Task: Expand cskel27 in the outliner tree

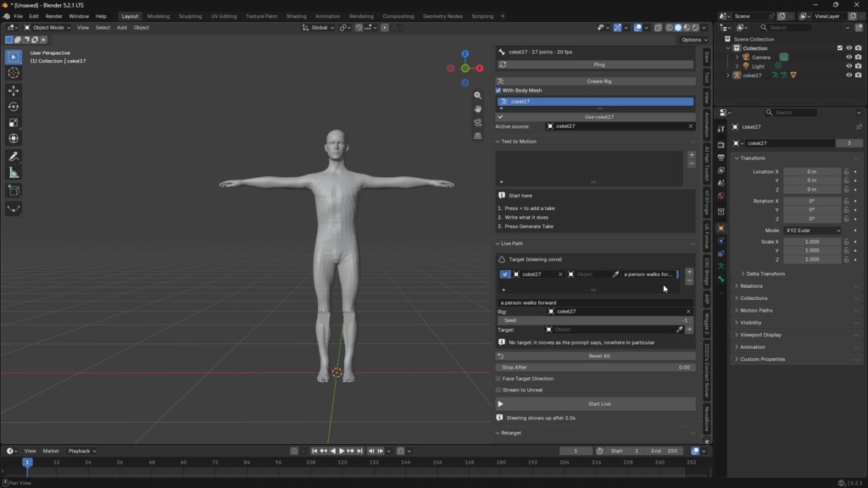Action: pyautogui.click(x=728, y=75)
